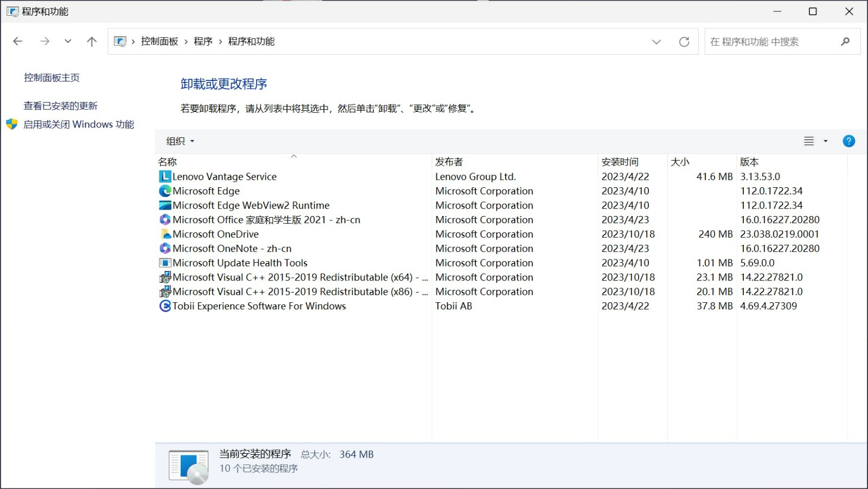
Task: Expand the chevron after 程序 in breadcrumb
Action: click(220, 42)
